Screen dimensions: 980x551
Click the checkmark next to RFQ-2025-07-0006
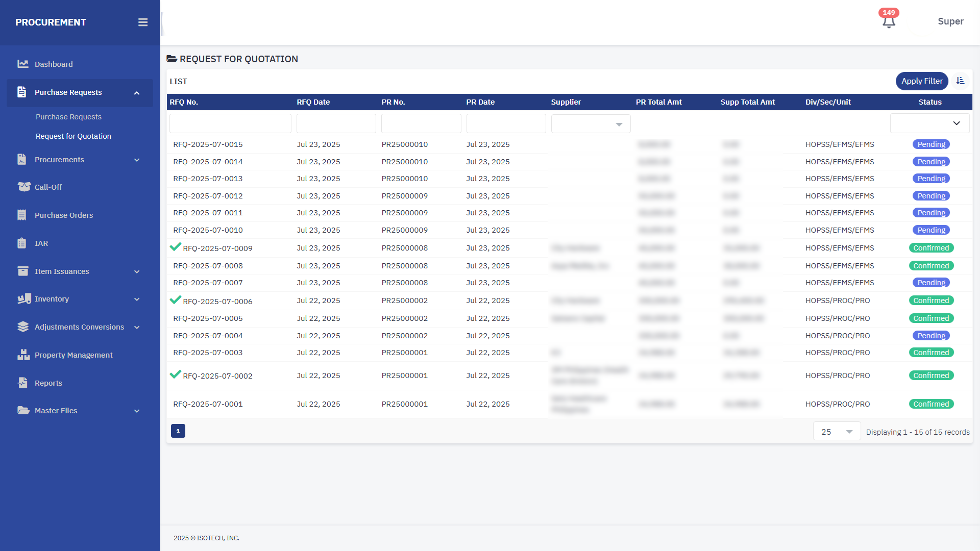point(175,300)
